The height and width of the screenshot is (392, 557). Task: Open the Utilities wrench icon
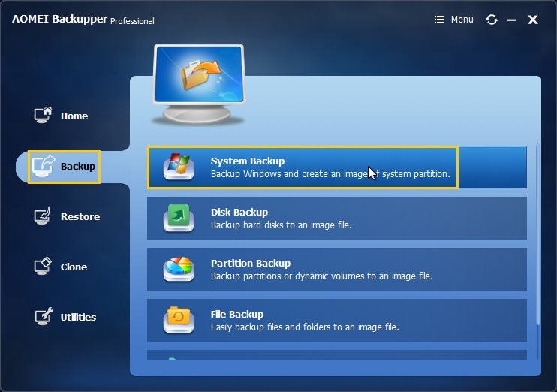[x=44, y=316]
